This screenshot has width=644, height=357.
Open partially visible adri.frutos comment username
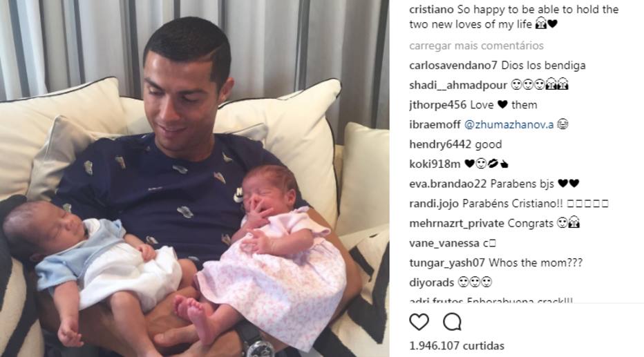[436, 300]
